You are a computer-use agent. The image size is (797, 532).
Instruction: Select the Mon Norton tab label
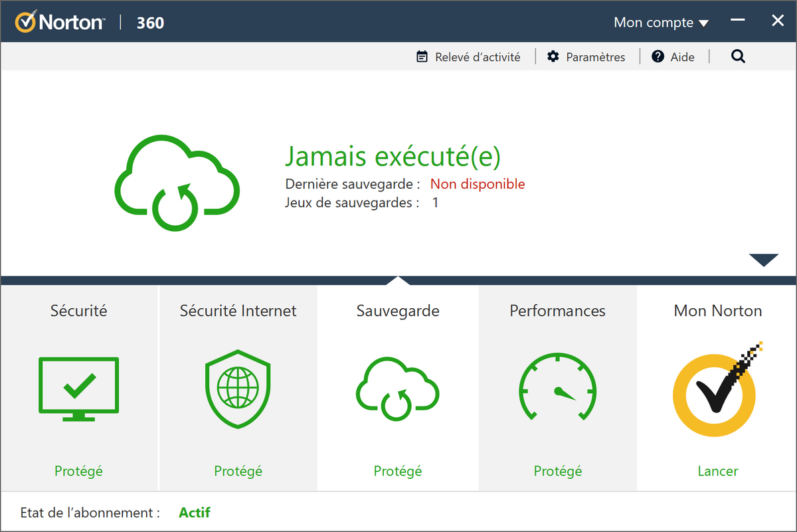(717, 311)
